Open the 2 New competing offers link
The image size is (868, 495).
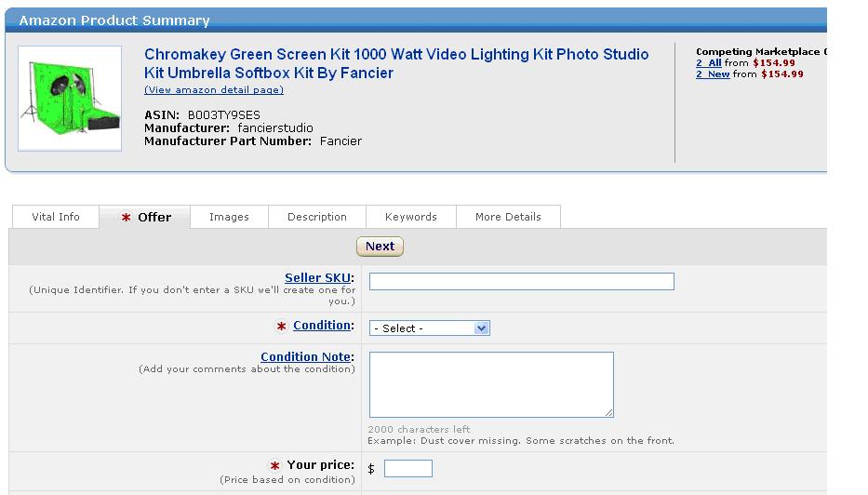tap(713, 74)
